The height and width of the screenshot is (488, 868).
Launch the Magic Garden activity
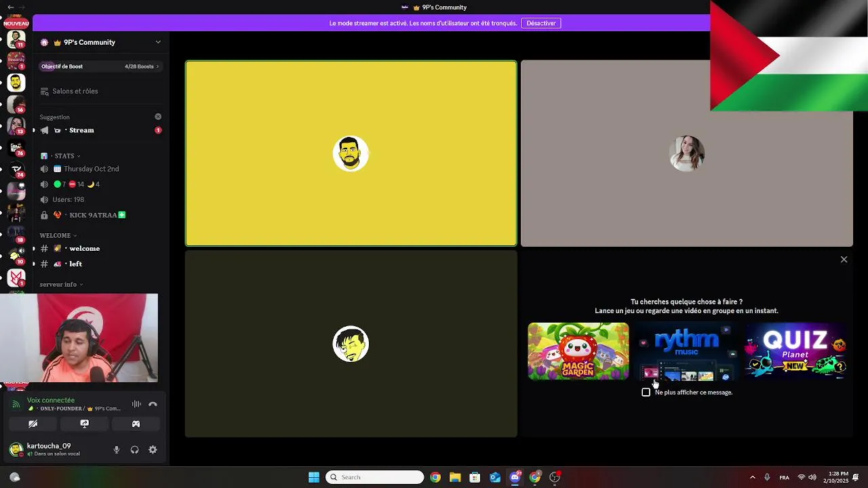[578, 351]
